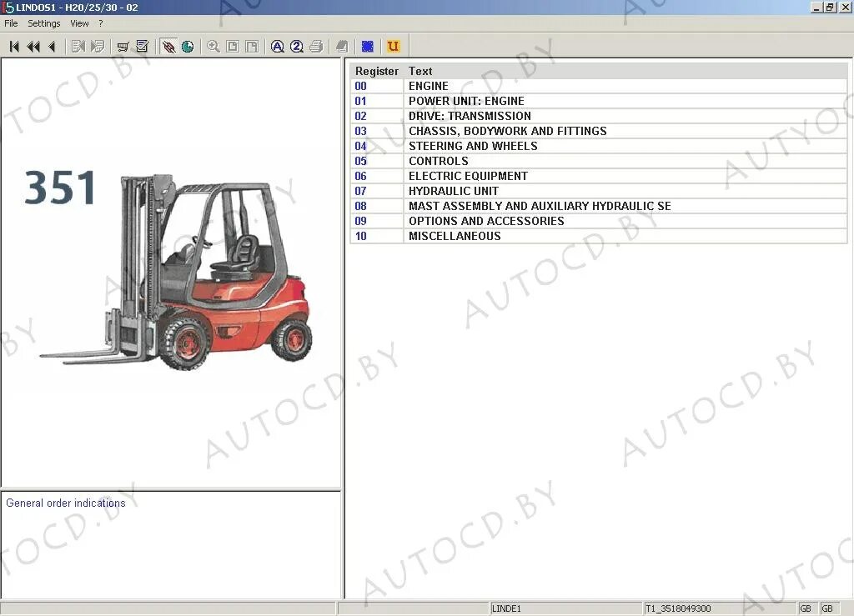Viewport: 854px width, 616px height.
Task: Click register number 07 link
Action: coord(360,191)
